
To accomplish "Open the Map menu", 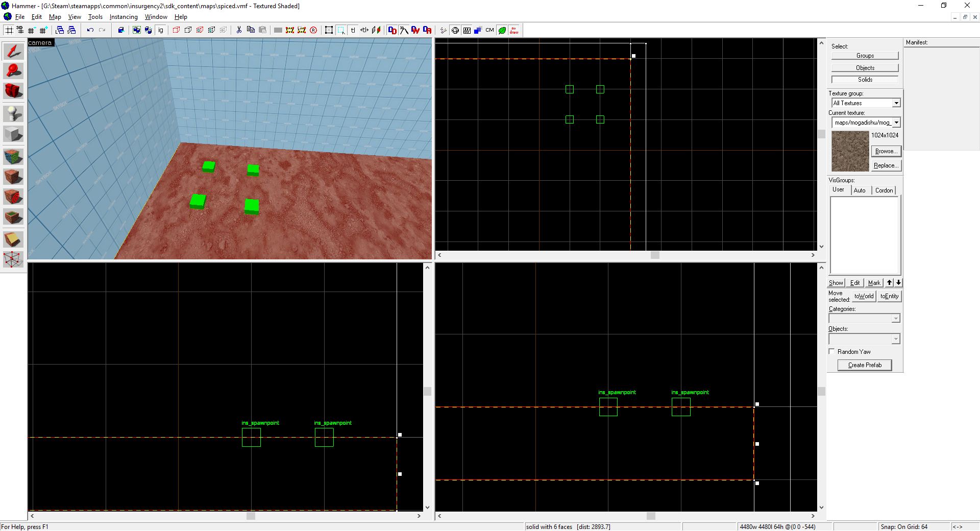I will coord(55,17).
